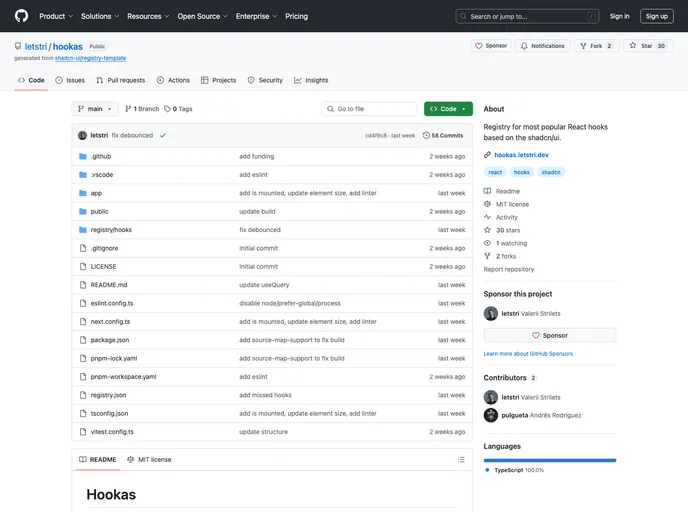The width and height of the screenshot is (688, 512).
Task: Open the hookas.letstri.dev website link
Action: pyautogui.click(x=521, y=155)
